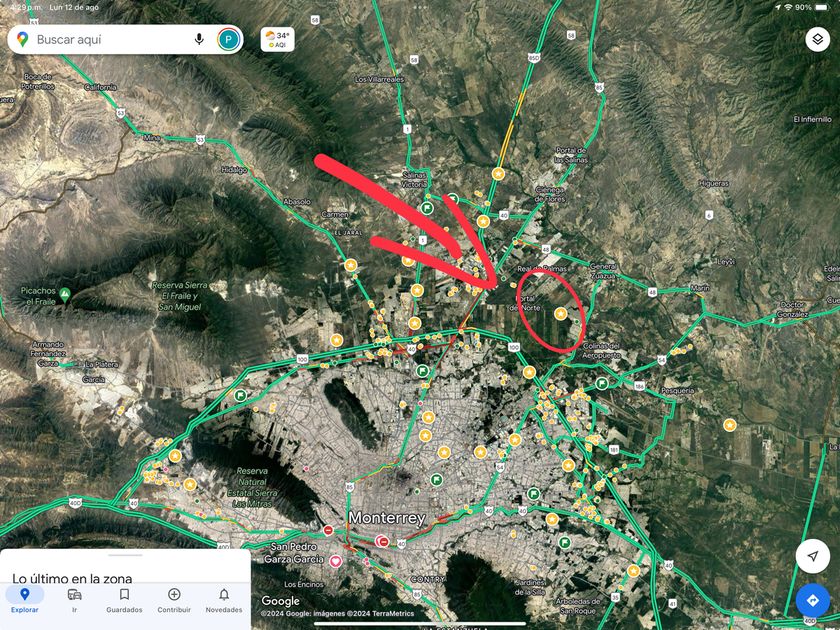Tap the pink heart saved place marker

point(336,561)
